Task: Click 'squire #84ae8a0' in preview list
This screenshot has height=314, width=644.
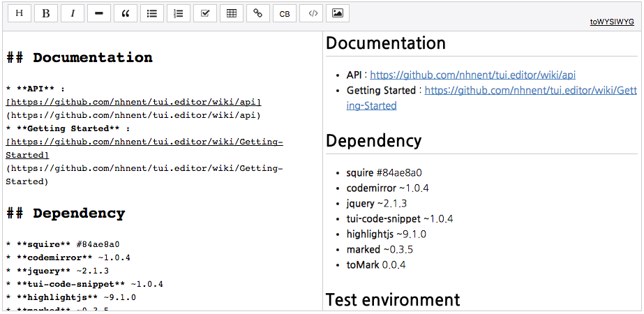Action: (384, 172)
